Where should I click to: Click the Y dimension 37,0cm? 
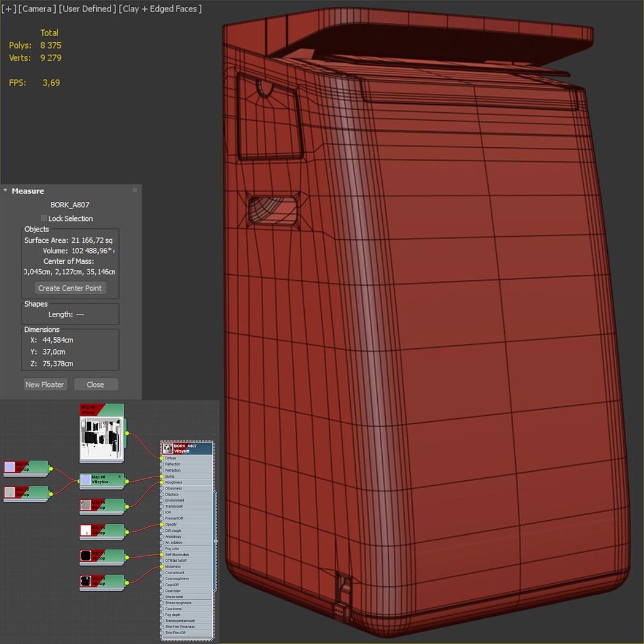tap(54, 352)
